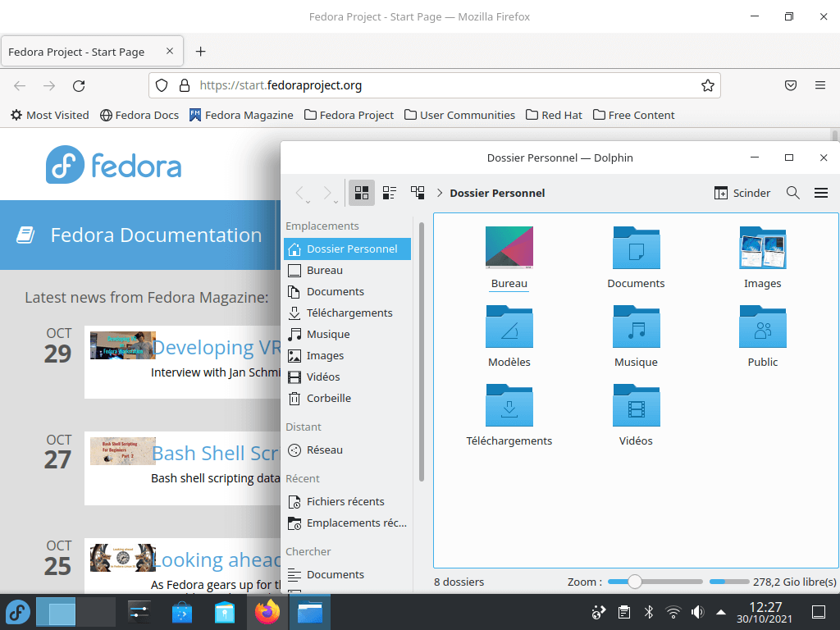Show site security info via padlock icon
Screen dimensions: 840x630
click(x=185, y=85)
